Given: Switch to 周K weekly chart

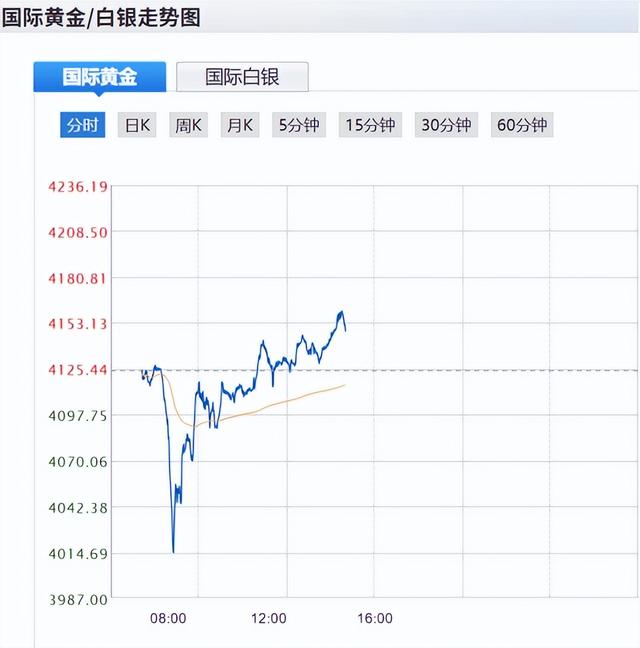Looking at the screenshot, I should 188,125.
